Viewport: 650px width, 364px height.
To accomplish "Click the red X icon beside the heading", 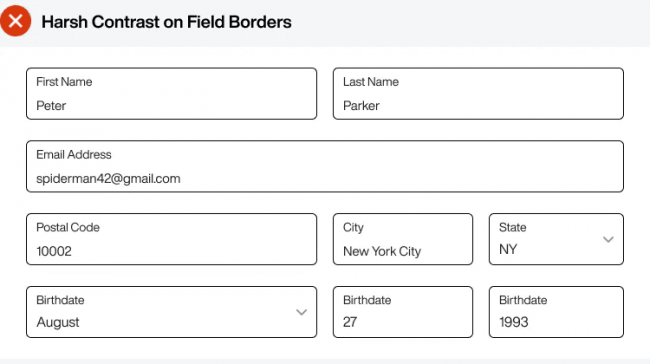I will pyautogui.click(x=15, y=21).
